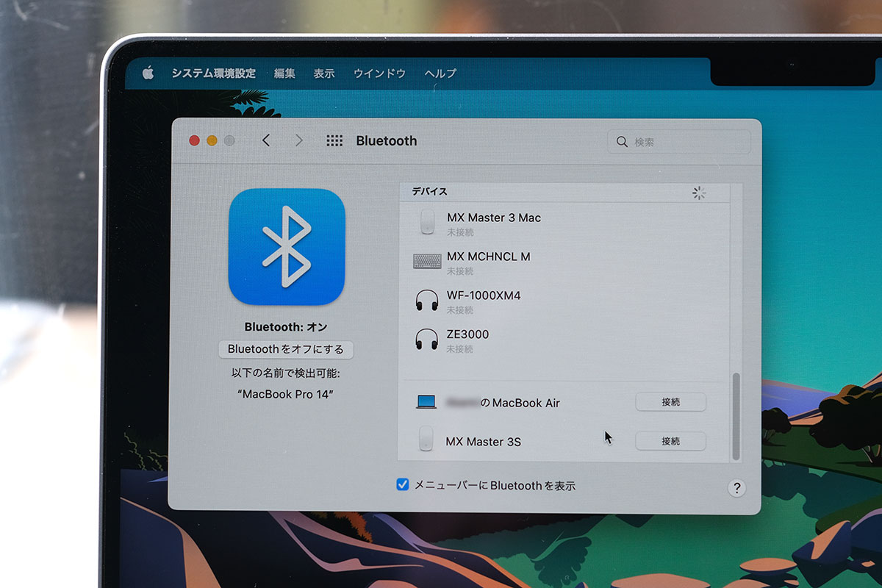Image resolution: width=882 pixels, height=588 pixels.
Task: Select the ZE3000 device name
Action: (x=467, y=334)
